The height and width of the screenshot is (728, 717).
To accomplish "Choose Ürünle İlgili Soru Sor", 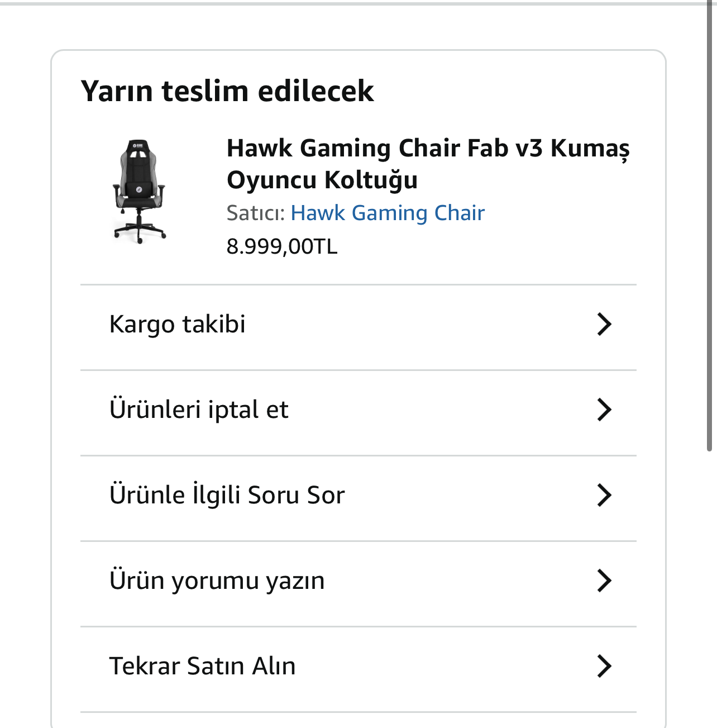I will (x=227, y=495).
